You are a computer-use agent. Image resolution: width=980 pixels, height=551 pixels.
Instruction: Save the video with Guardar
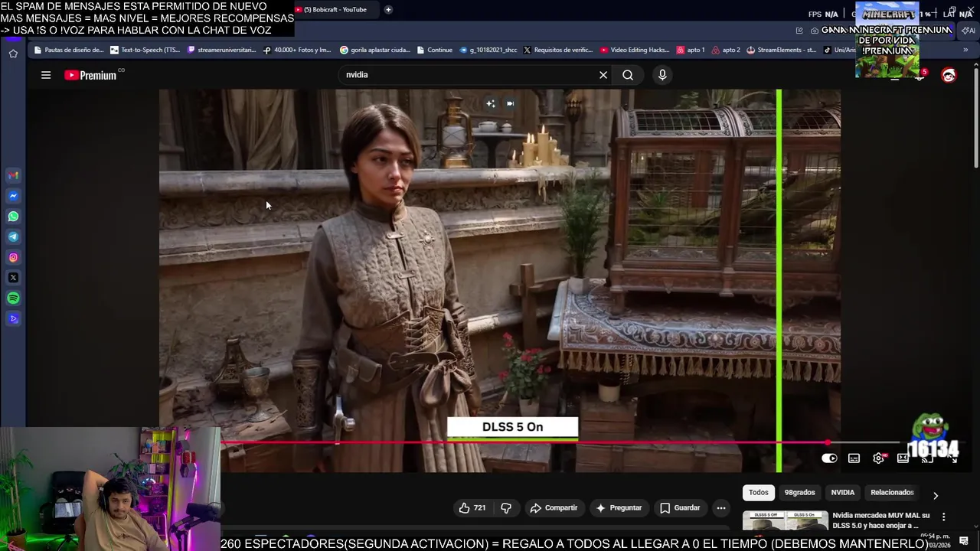(x=680, y=507)
